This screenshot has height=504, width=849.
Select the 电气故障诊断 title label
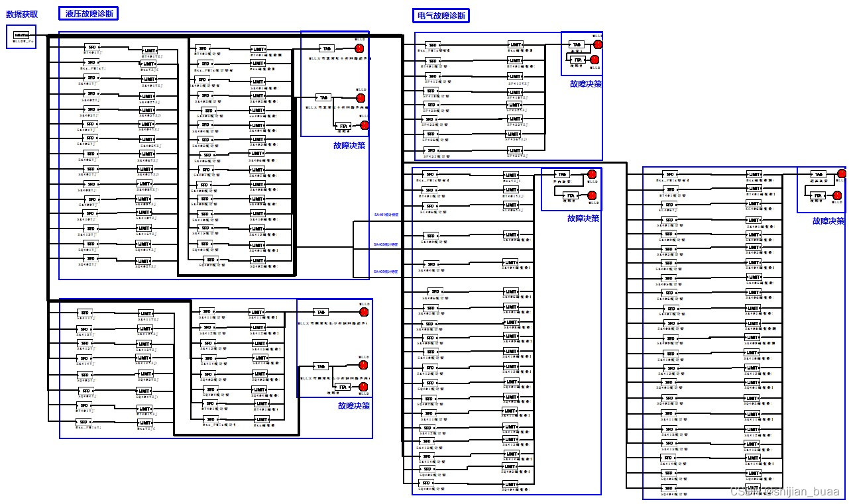coord(440,15)
